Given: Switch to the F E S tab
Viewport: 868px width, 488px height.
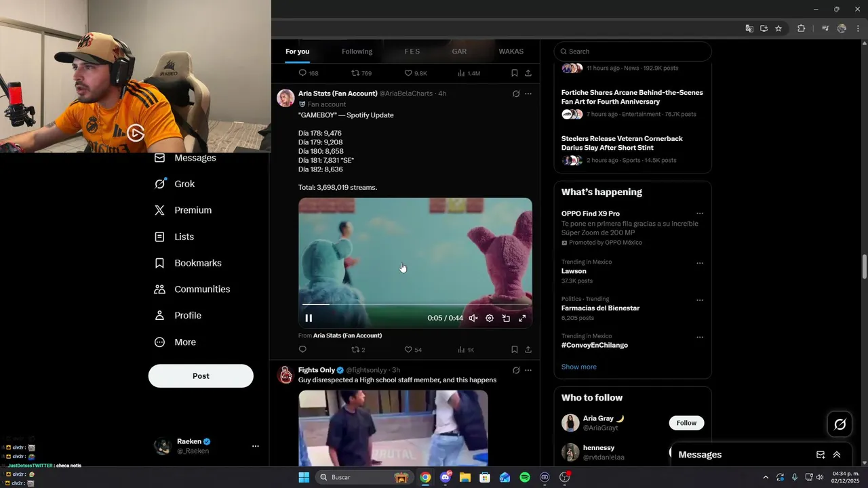Looking at the screenshot, I should [412, 52].
